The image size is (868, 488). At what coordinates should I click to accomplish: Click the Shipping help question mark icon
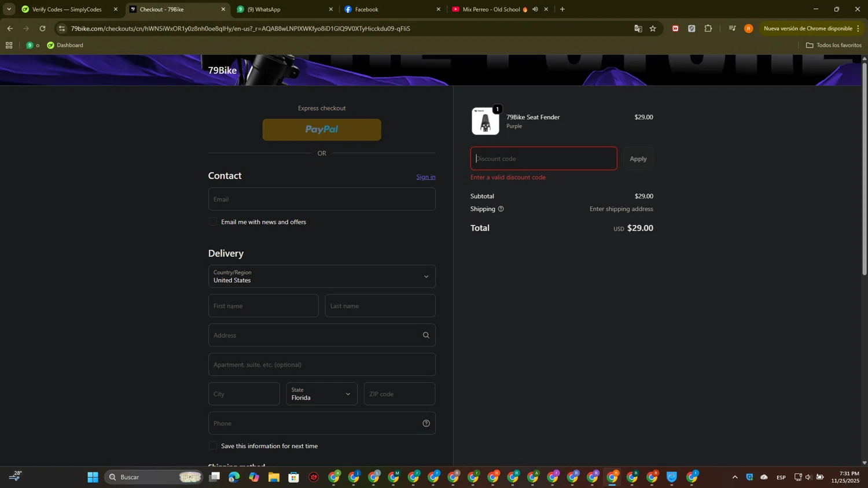click(501, 209)
